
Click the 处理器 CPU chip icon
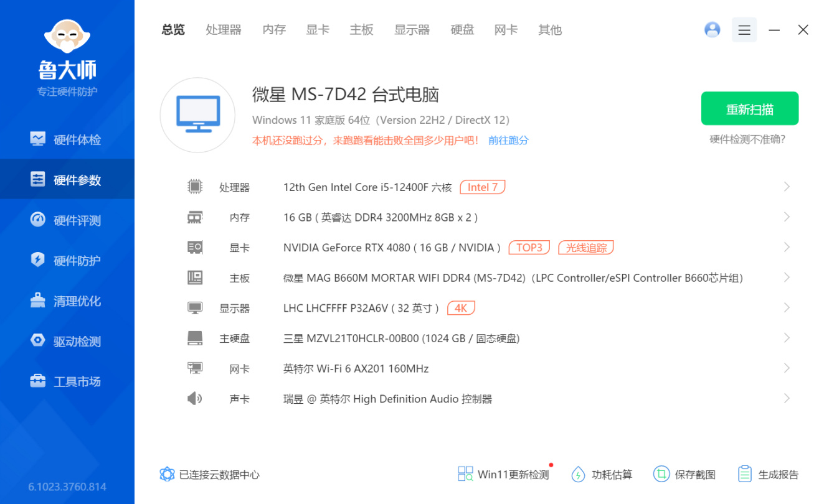coord(195,187)
